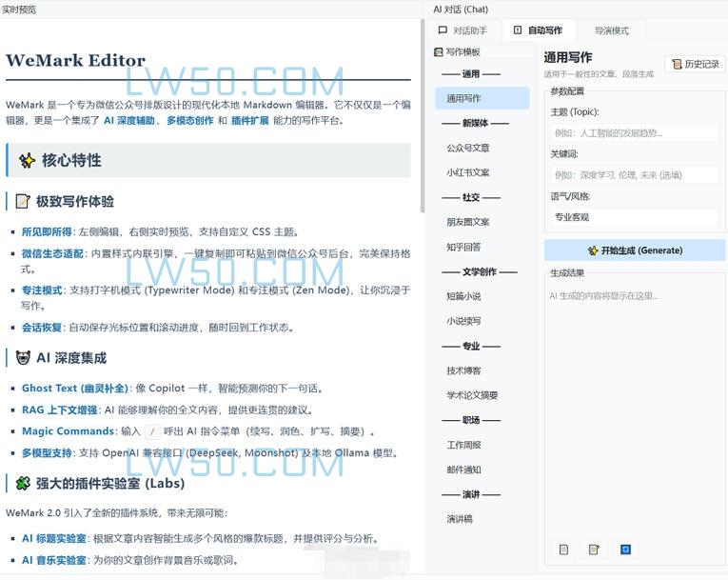Image resolution: width=728 pixels, height=580 pixels.
Task: Focus the 关键词 input field
Action: tap(635, 174)
